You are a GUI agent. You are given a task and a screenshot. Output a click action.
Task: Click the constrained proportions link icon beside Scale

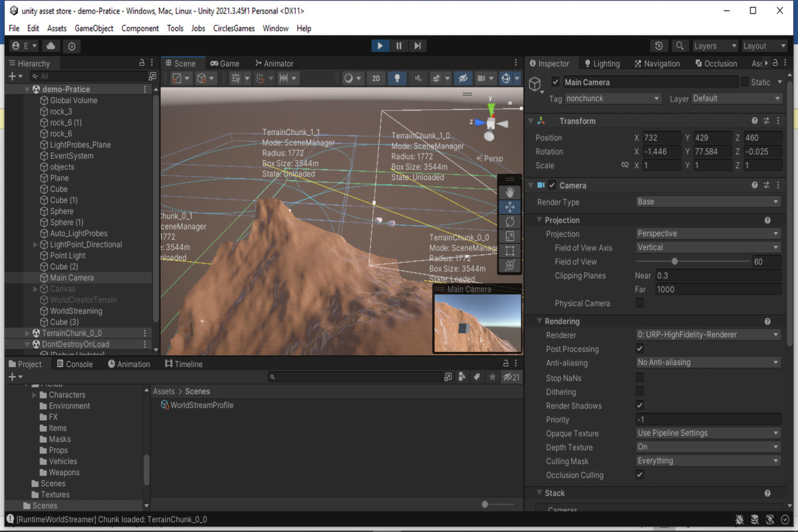click(x=624, y=165)
